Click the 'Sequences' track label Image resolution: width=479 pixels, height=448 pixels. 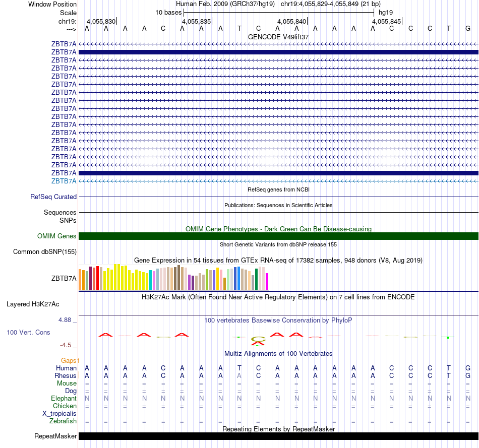pyautogui.click(x=60, y=212)
